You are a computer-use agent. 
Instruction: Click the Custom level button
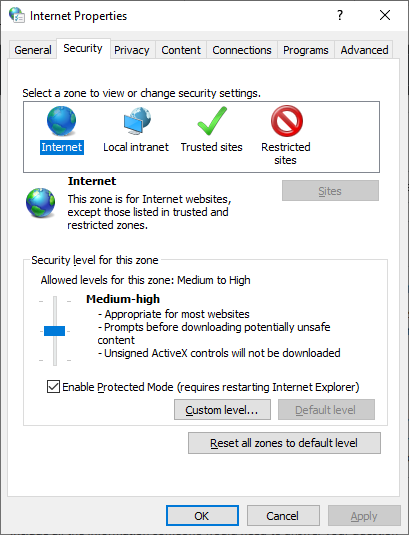(x=222, y=409)
